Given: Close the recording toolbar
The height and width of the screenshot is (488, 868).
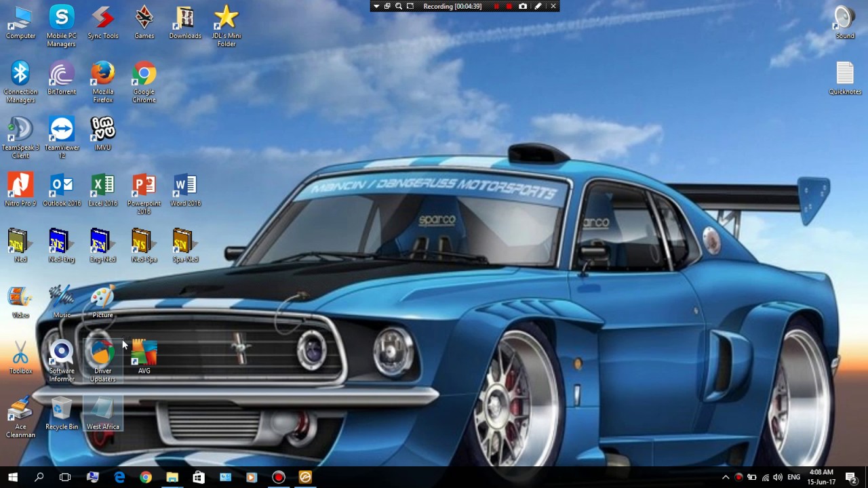Looking at the screenshot, I should tap(553, 6).
